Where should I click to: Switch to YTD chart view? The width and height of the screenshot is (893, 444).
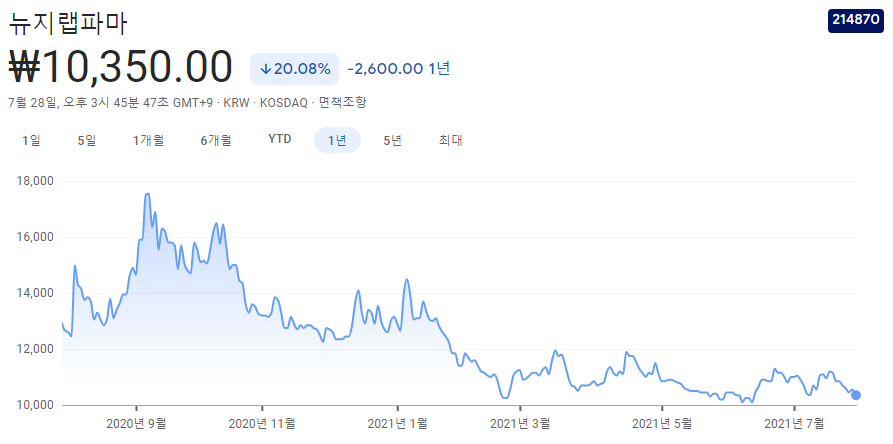tap(280, 139)
